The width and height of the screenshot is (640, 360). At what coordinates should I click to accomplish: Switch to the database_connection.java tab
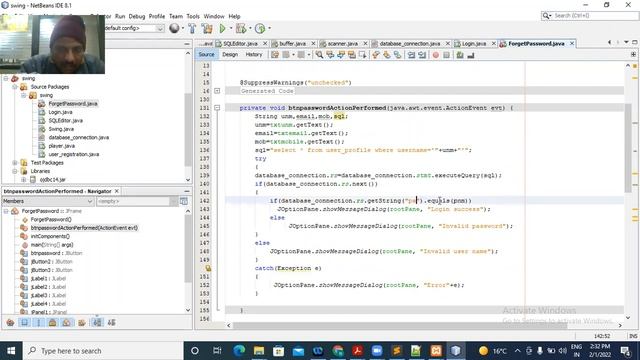[409, 43]
